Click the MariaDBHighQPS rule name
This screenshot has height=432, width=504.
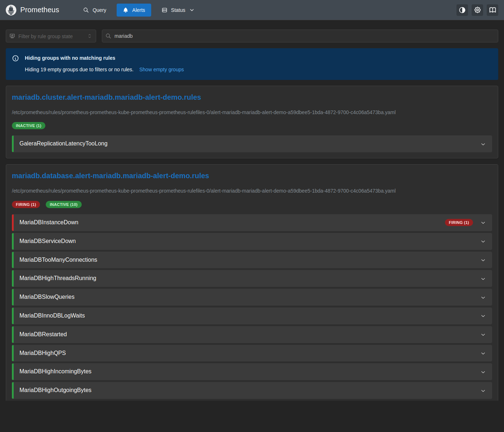tap(42, 353)
